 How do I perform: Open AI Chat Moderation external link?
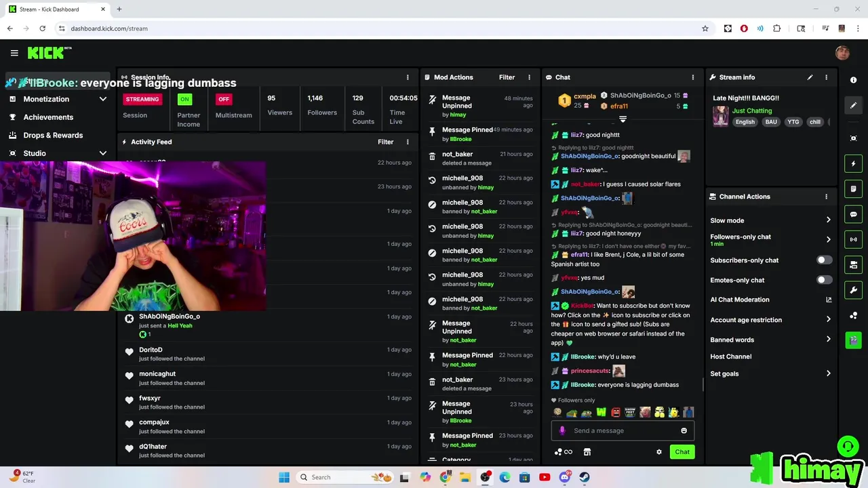828,300
